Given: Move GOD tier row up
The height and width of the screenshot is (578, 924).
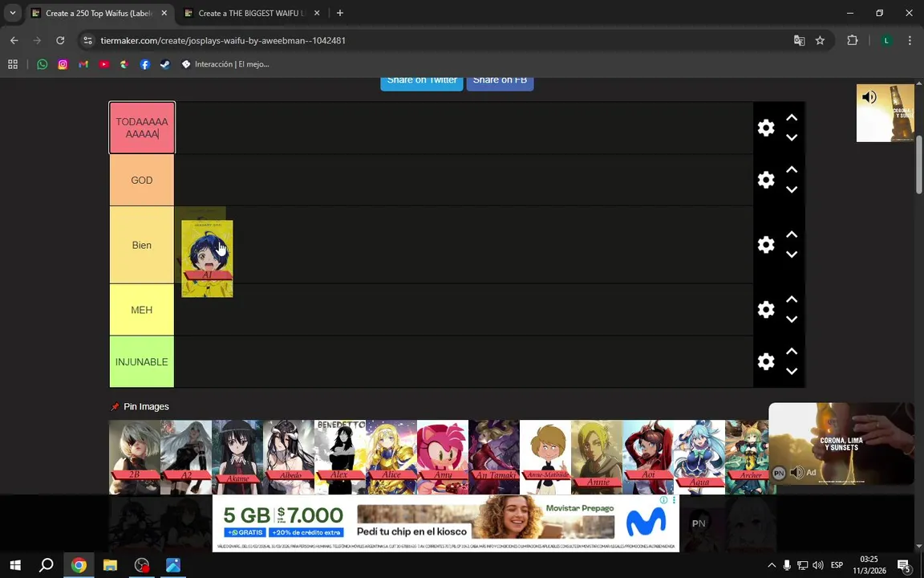Looking at the screenshot, I should [792, 170].
